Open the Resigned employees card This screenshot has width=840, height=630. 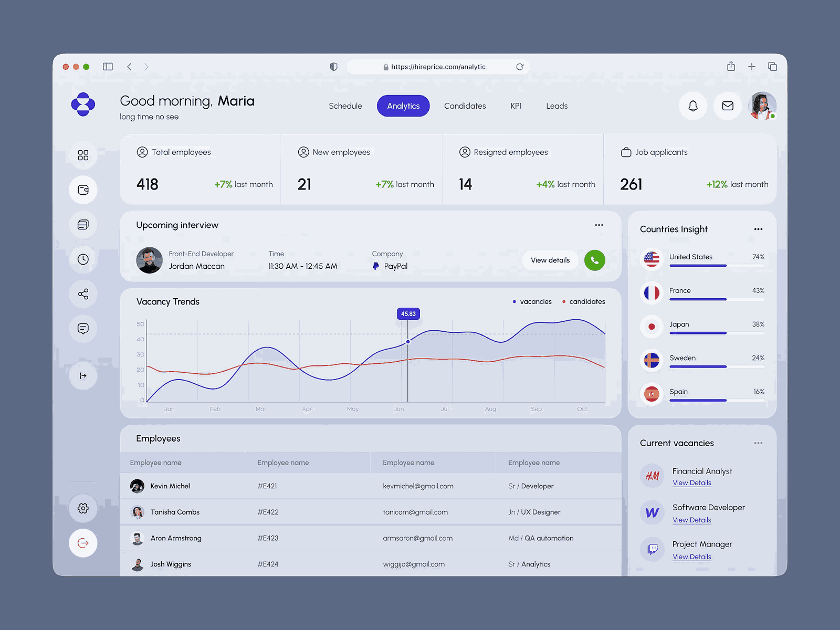523,170
